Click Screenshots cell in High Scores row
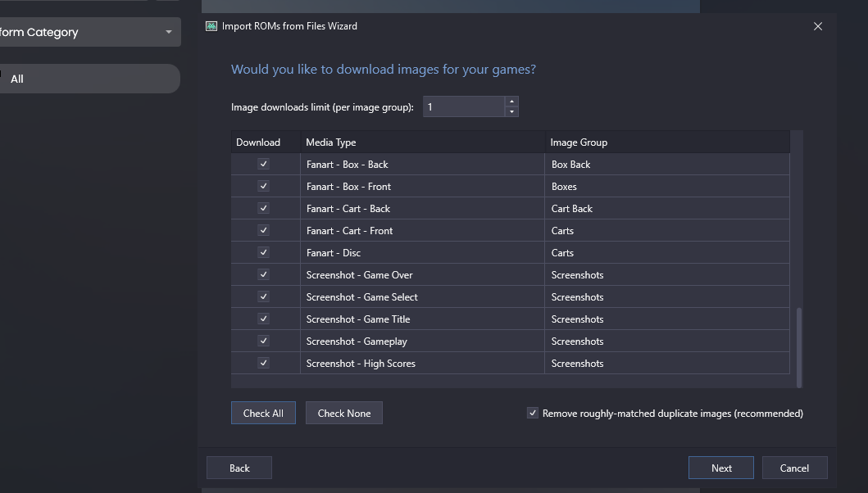This screenshot has height=493, width=868. click(668, 364)
